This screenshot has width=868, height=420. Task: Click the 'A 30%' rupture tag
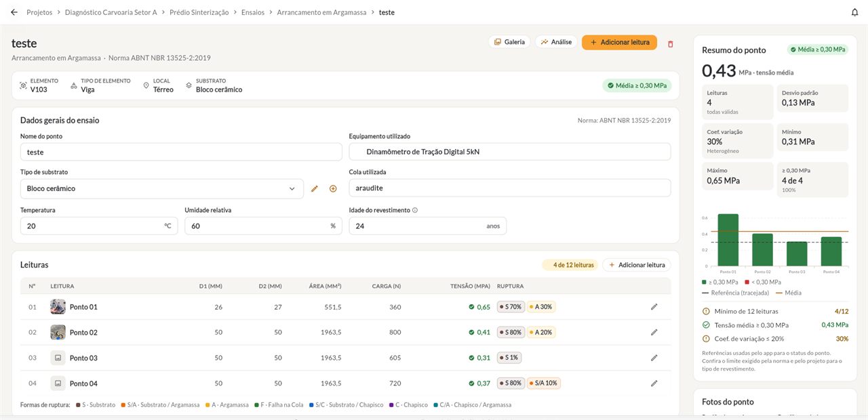541,307
